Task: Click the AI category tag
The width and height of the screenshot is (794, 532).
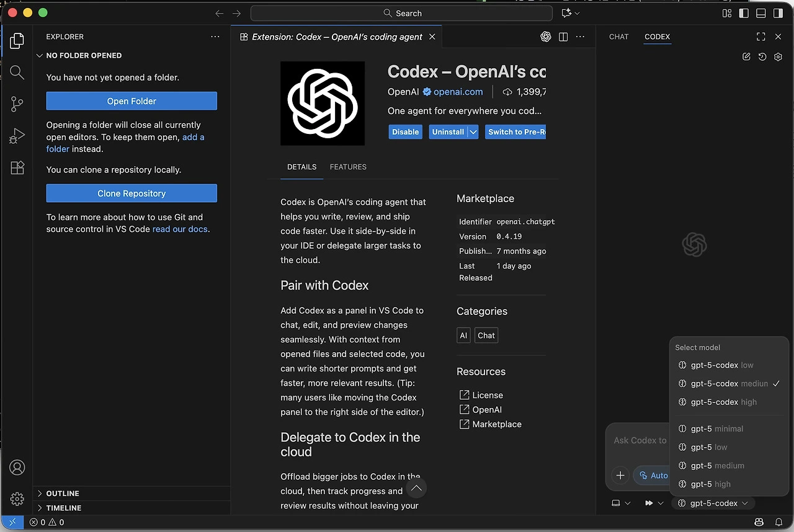Action: click(x=463, y=335)
